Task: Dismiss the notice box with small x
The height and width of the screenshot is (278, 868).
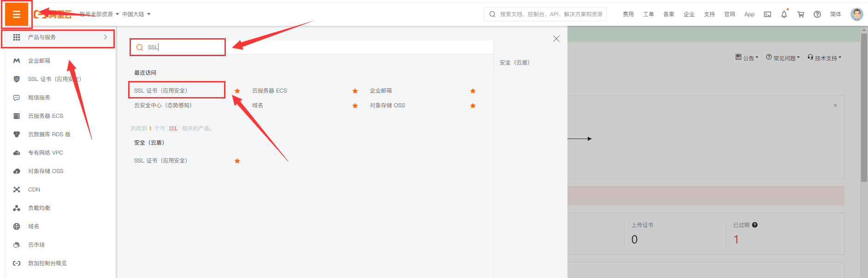Action: 835,105
